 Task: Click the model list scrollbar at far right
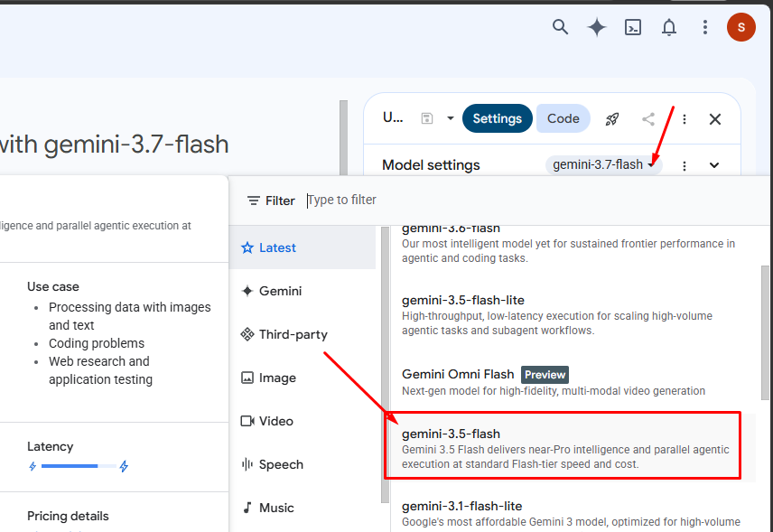tap(765, 332)
